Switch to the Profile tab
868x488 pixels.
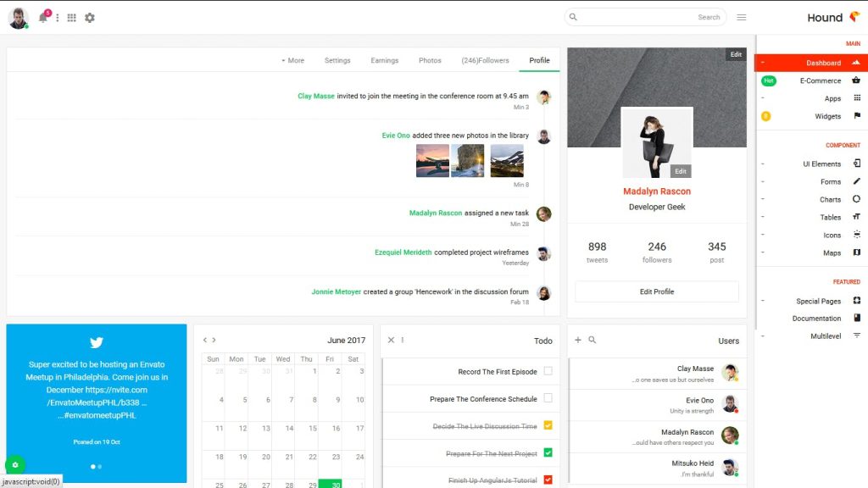click(x=540, y=60)
